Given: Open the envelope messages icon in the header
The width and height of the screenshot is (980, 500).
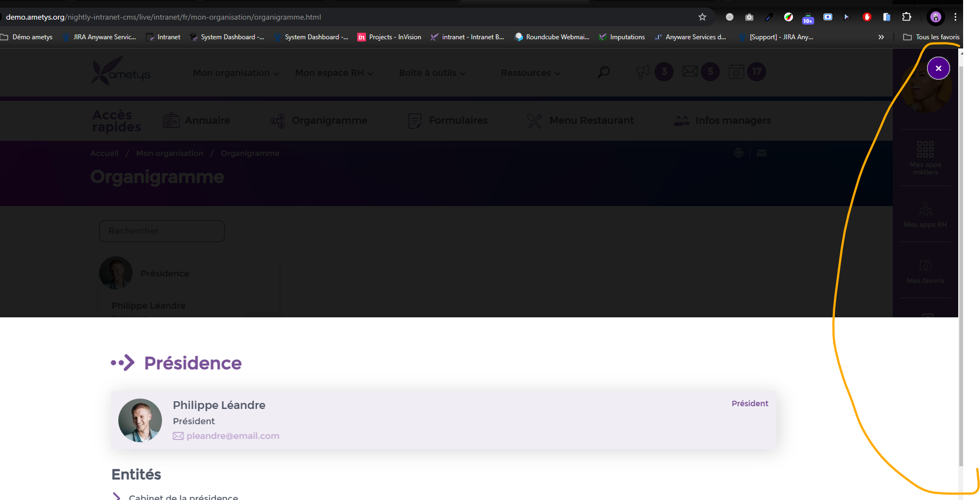Looking at the screenshot, I should pos(690,71).
